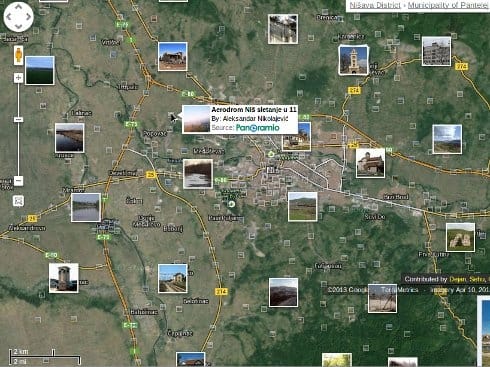The width and height of the screenshot is (490, 367).
Task: Open the blue sky dark field photo near pegman
Action: (40, 70)
